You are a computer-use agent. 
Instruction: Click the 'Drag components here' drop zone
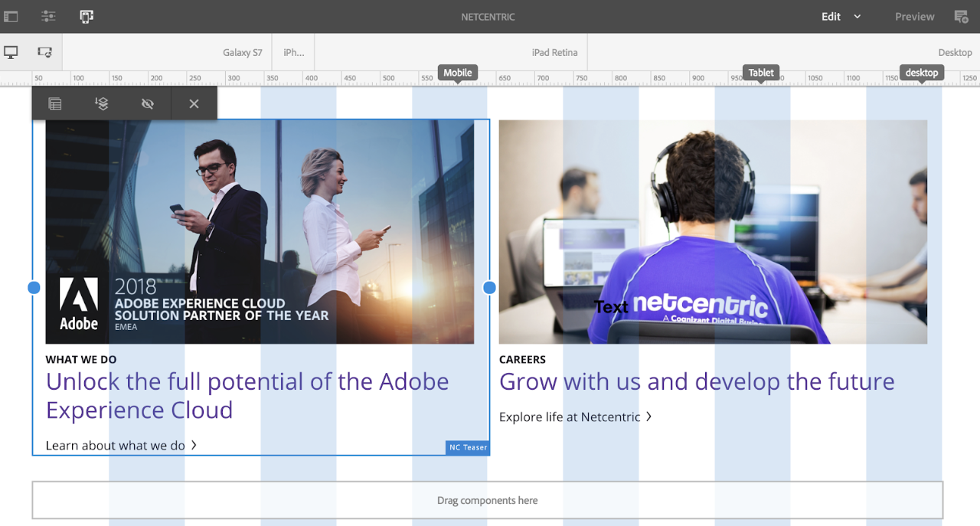point(488,500)
